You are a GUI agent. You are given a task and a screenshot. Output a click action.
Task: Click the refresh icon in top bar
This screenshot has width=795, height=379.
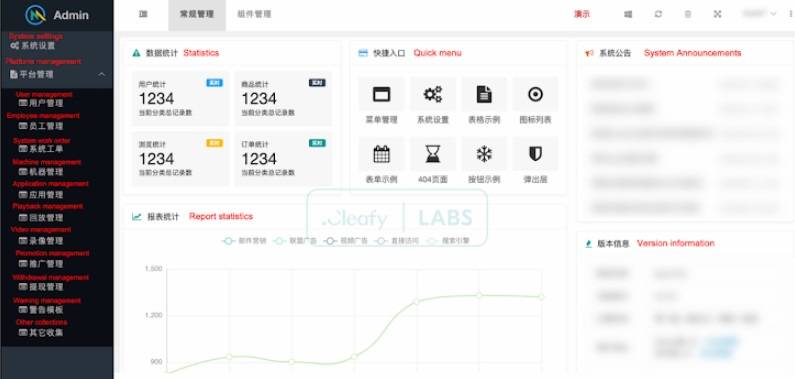pyautogui.click(x=658, y=14)
